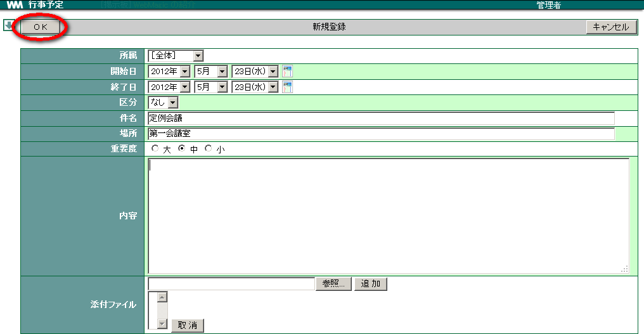Viewport: 644px width, 334px height.
Task: Open the start date calendar picker
Action: pos(288,71)
